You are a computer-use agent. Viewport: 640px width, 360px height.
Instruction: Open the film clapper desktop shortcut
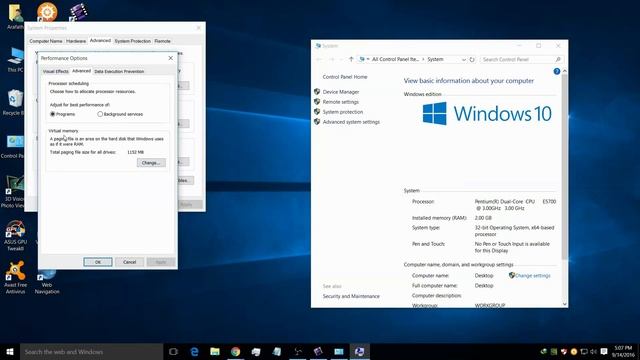[78, 12]
